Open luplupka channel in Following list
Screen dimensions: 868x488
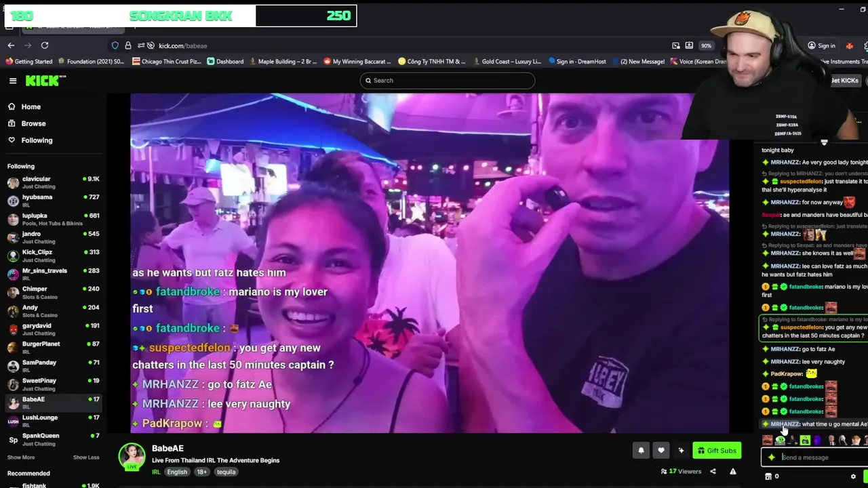pyautogui.click(x=53, y=219)
